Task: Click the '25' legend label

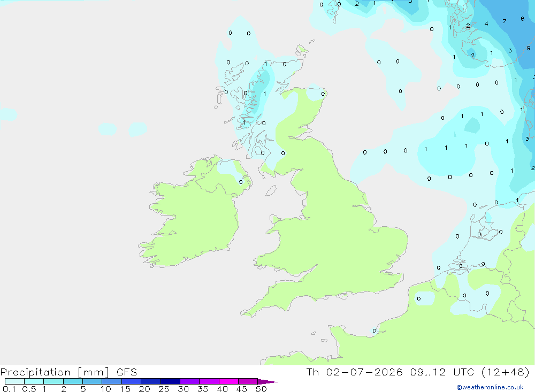Action: [164, 389]
